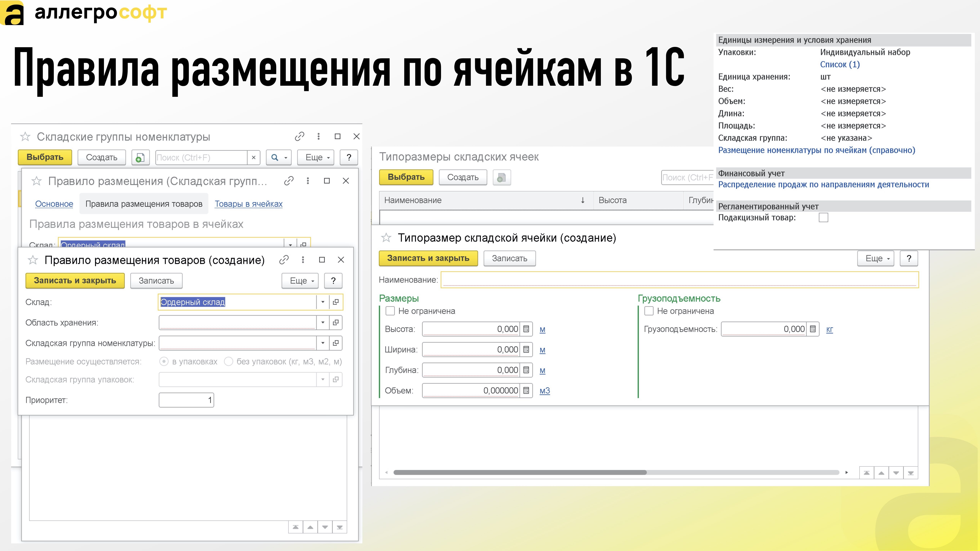Open three-dot menu in Правило размещения товаров (создание)
The height and width of the screenshot is (551, 980).
click(x=303, y=260)
